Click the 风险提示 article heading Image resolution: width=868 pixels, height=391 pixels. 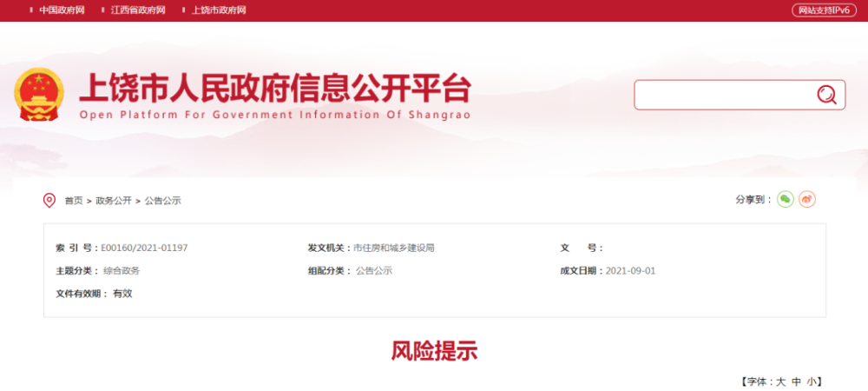click(x=434, y=351)
